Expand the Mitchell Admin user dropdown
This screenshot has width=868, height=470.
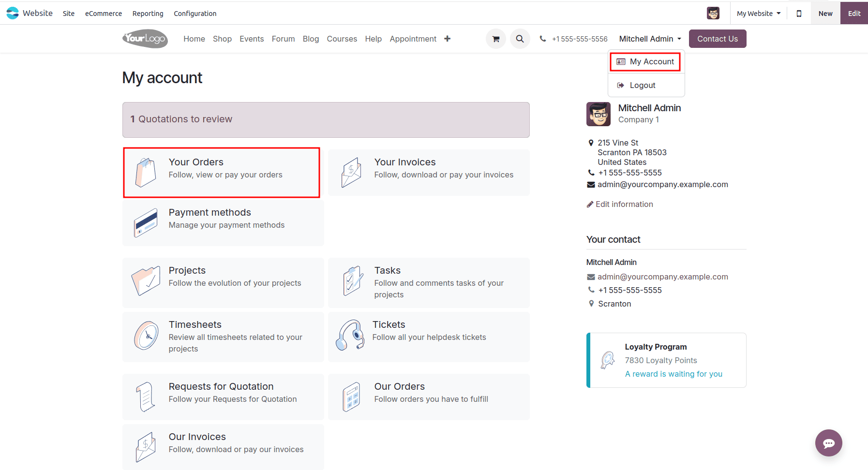pyautogui.click(x=649, y=38)
